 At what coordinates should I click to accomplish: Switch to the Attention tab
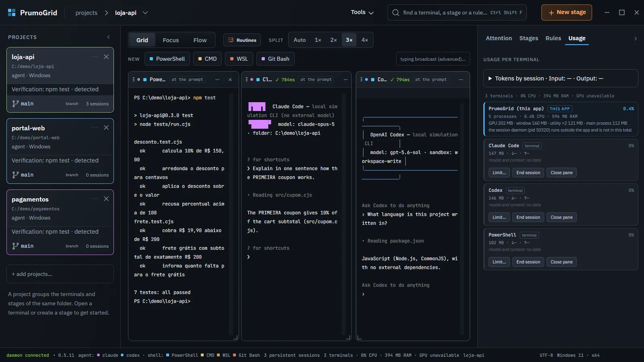(x=499, y=38)
